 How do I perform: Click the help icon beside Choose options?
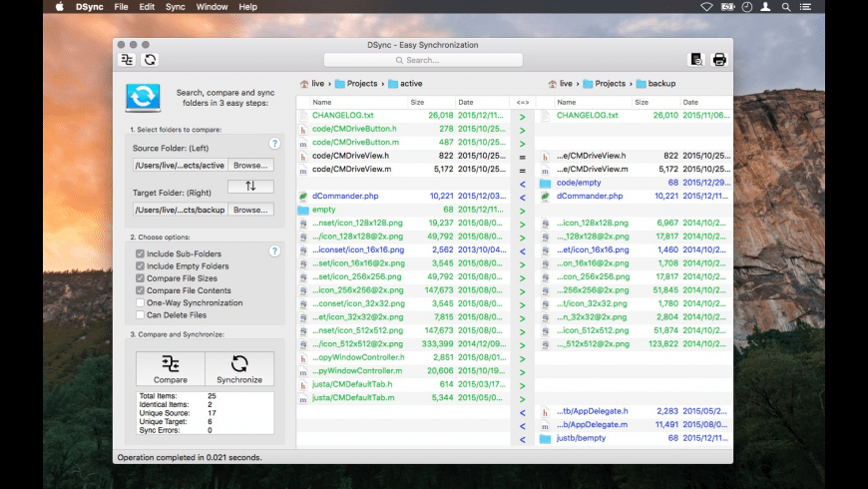[274, 250]
